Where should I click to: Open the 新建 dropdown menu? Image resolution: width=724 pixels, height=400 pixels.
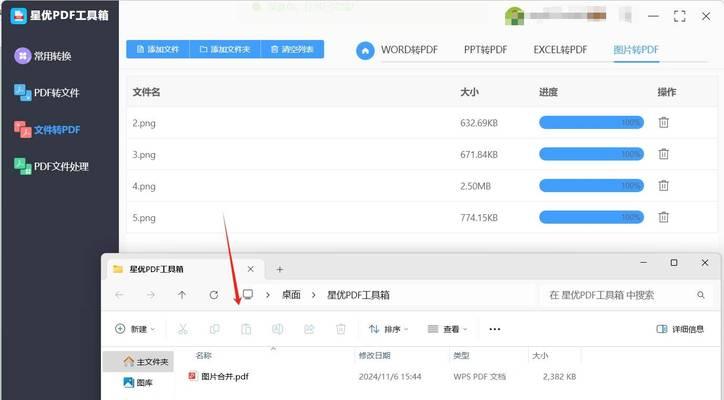(135, 329)
